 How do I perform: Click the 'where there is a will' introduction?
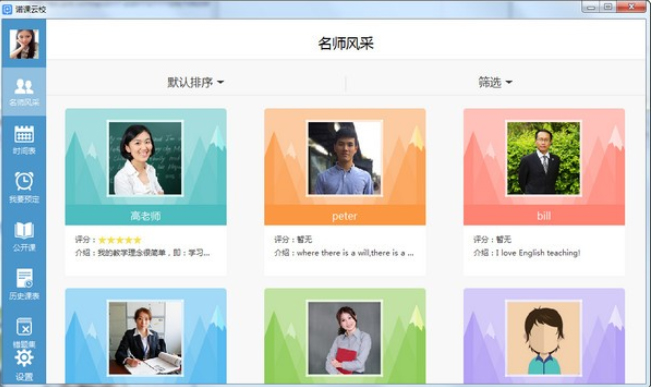pos(344,253)
